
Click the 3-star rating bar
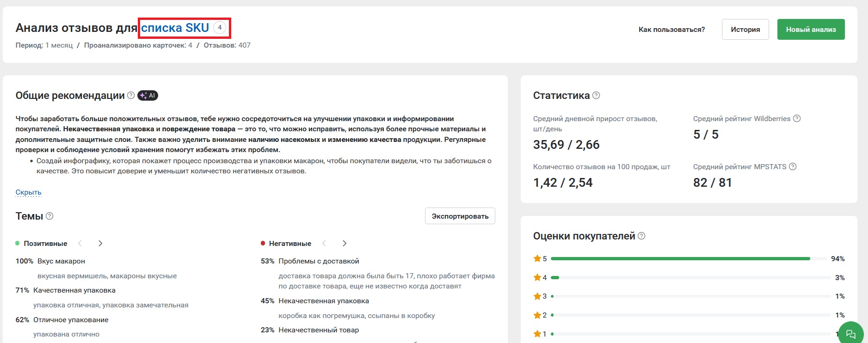[691, 296]
